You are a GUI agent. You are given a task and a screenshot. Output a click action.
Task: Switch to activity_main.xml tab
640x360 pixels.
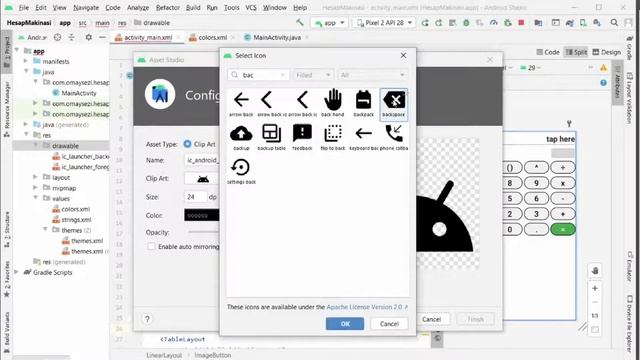(x=148, y=38)
